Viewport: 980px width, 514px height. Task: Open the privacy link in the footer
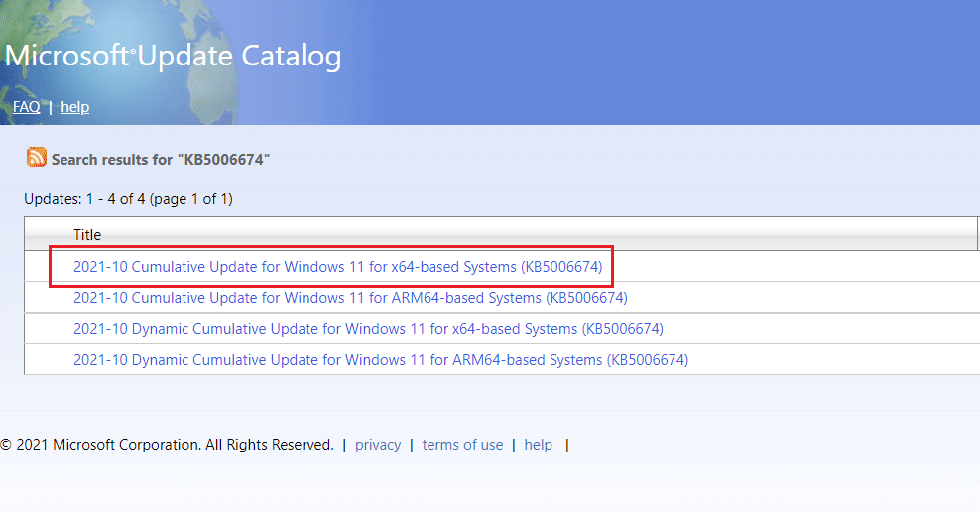point(378,445)
